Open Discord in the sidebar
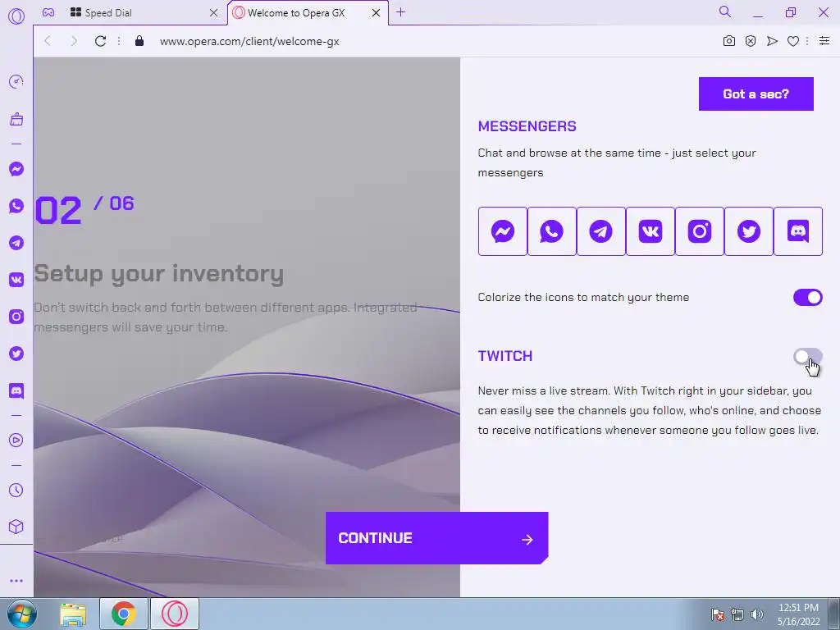This screenshot has width=840, height=630. [x=16, y=390]
